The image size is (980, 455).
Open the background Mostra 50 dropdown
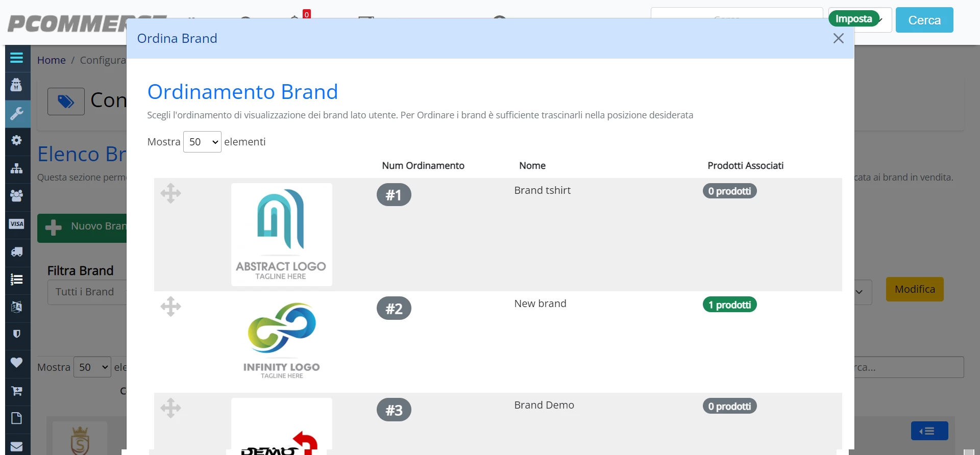click(x=92, y=367)
